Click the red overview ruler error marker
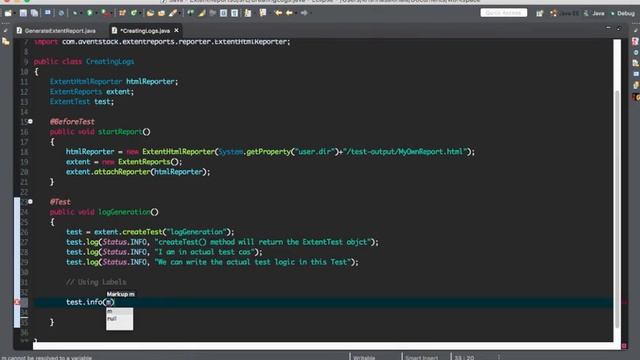 pos(624,302)
